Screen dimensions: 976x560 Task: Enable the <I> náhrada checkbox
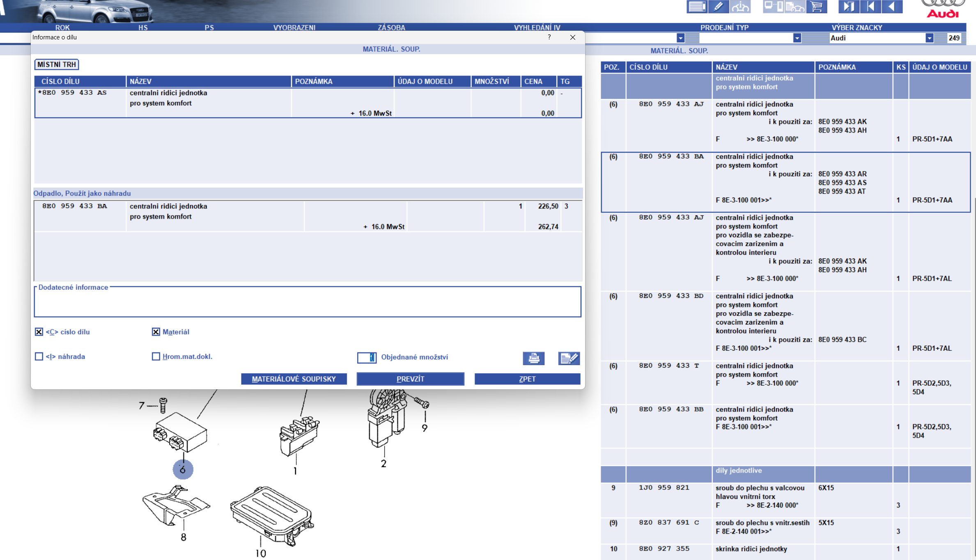(39, 357)
